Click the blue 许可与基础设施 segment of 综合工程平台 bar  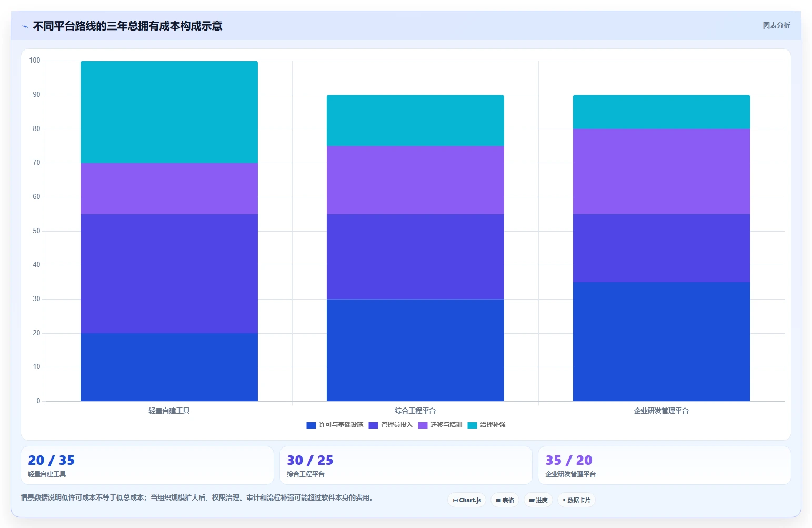[x=415, y=350]
